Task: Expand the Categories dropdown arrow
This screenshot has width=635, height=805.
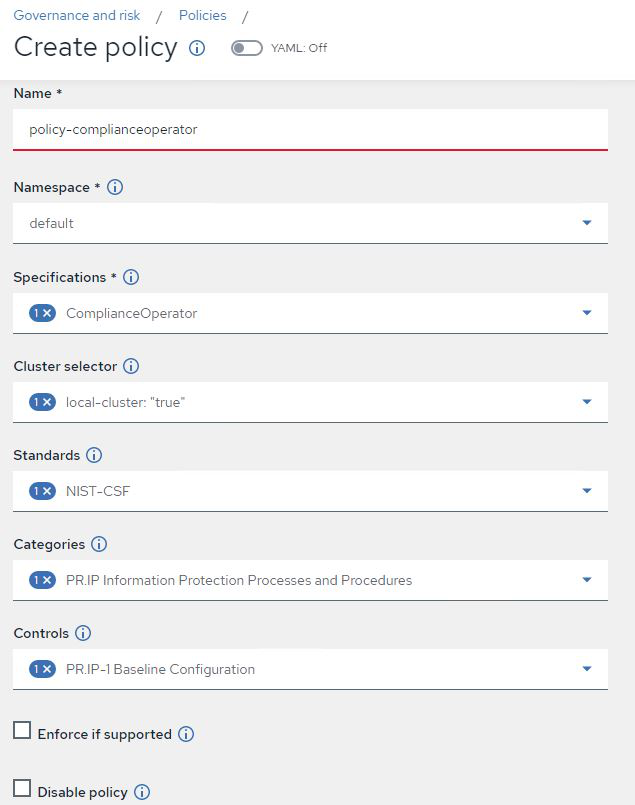Action: coord(587,580)
